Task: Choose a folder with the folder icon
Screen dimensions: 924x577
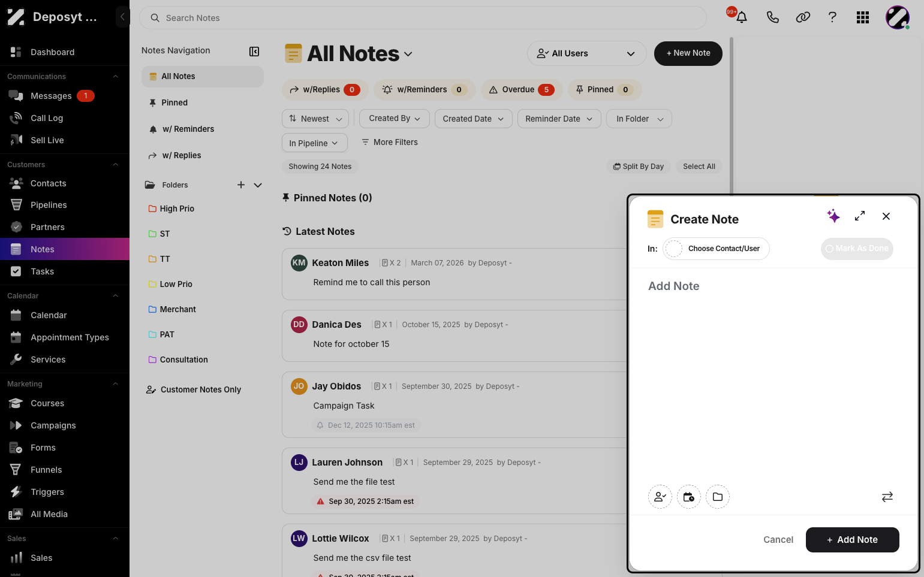Action: pos(718,497)
